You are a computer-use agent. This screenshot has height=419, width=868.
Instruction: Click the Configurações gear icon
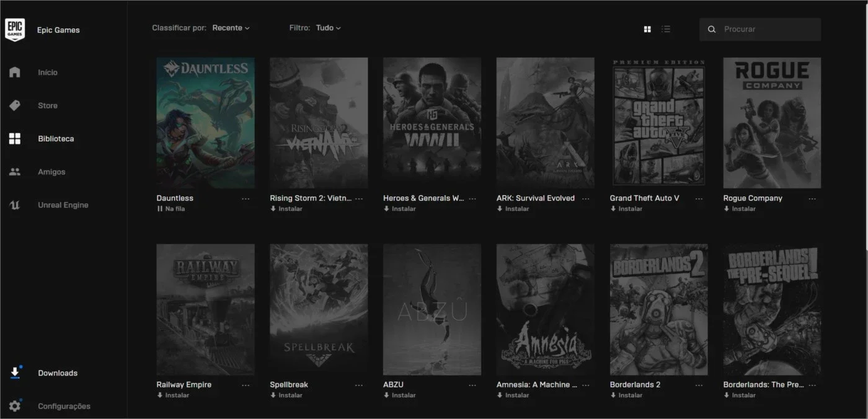[15, 406]
